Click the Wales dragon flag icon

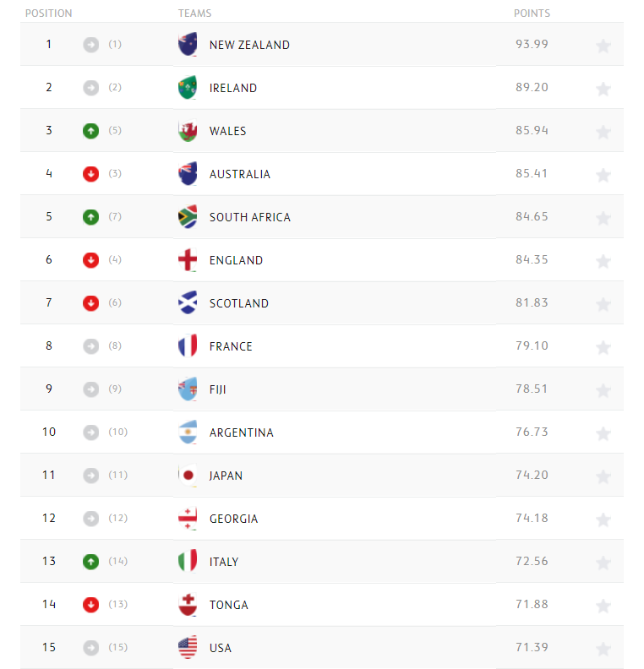[x=188, y=131]
